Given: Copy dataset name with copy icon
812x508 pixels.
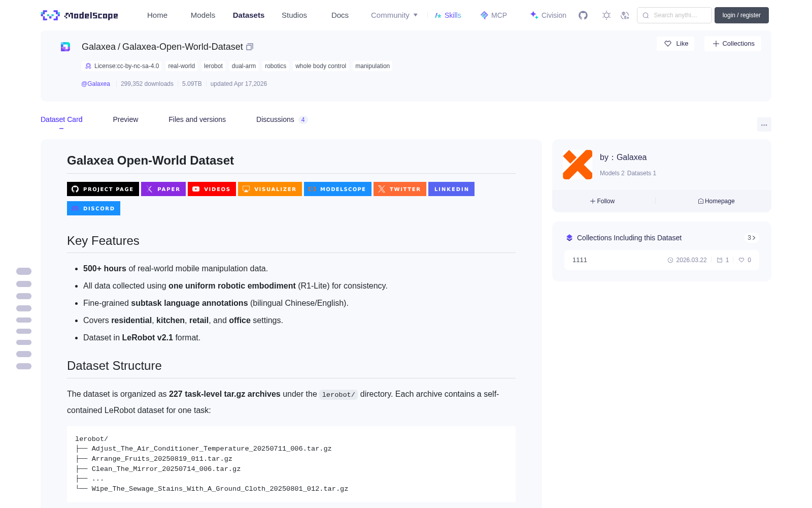Looking at the screenshot, I should (250, 47).
